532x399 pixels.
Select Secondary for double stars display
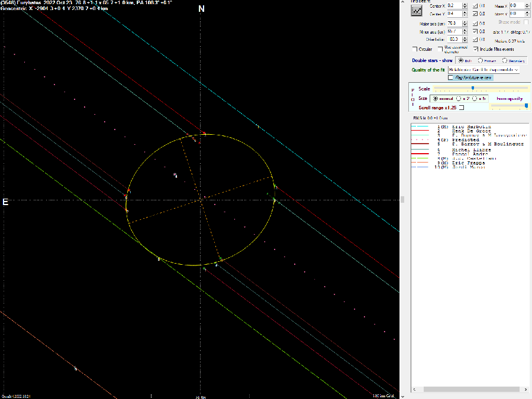point(505,60)
